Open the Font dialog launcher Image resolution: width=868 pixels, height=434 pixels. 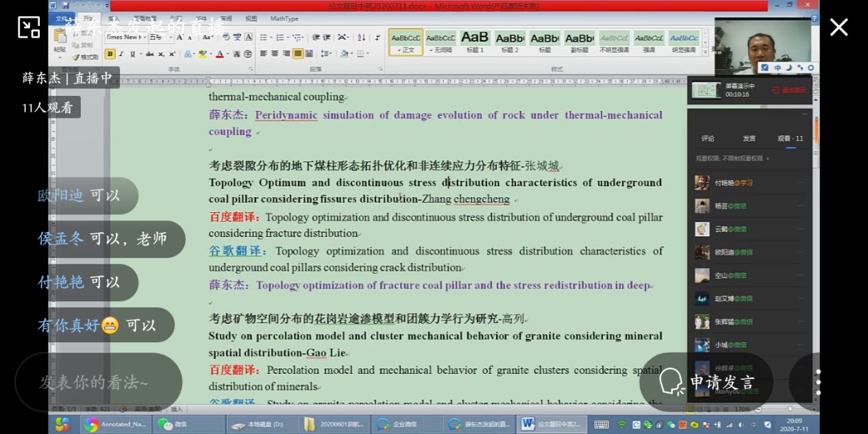click(x=251, y=68)
